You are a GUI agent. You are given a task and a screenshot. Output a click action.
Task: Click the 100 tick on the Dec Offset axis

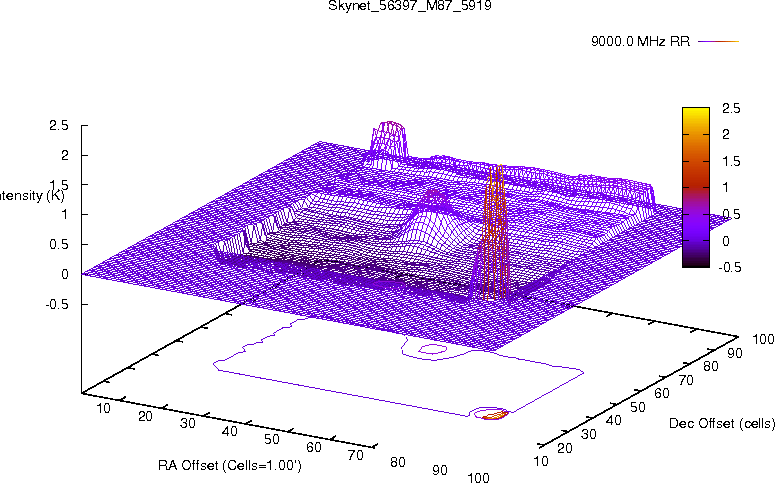tap(763, 339)
